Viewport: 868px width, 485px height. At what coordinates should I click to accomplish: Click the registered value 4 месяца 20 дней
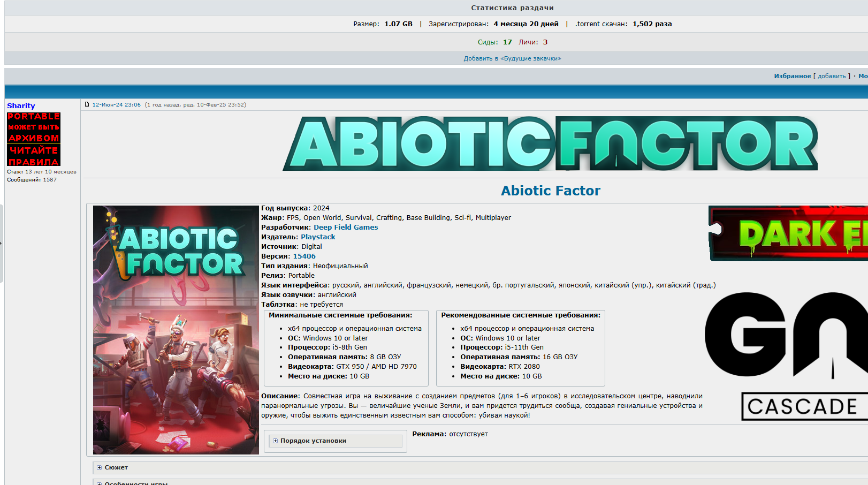[526, 24]
